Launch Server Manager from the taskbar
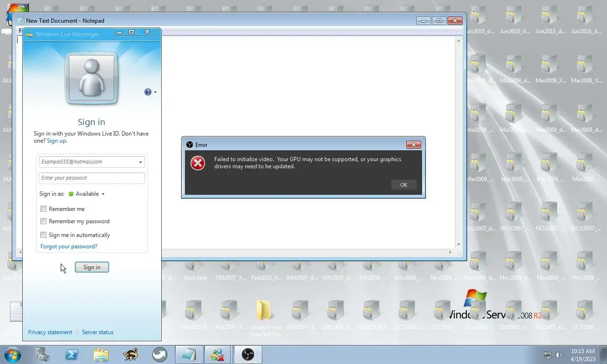 click(x=43, y=355)
